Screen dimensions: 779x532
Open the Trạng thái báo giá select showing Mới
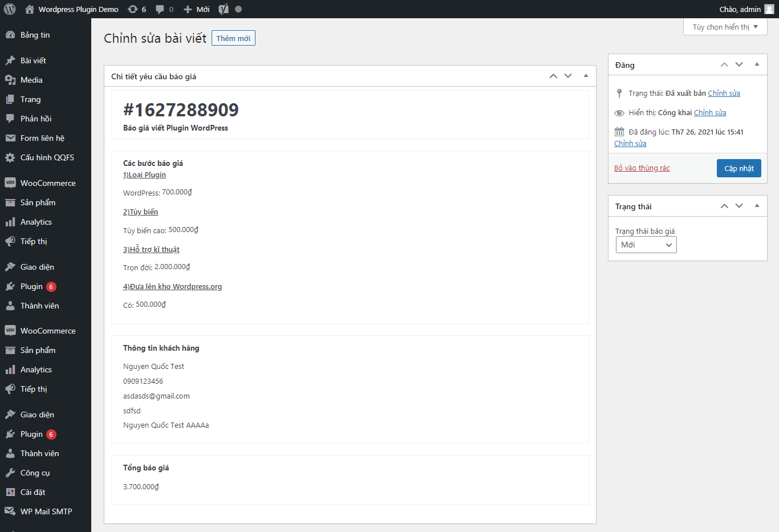pyautogui.click(x=646, y=245)
